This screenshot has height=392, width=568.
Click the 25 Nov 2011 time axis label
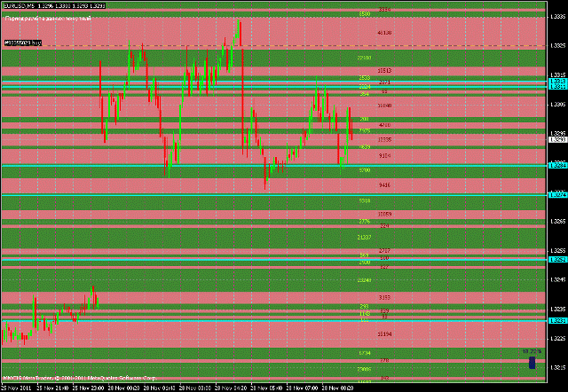pos(16,388)
